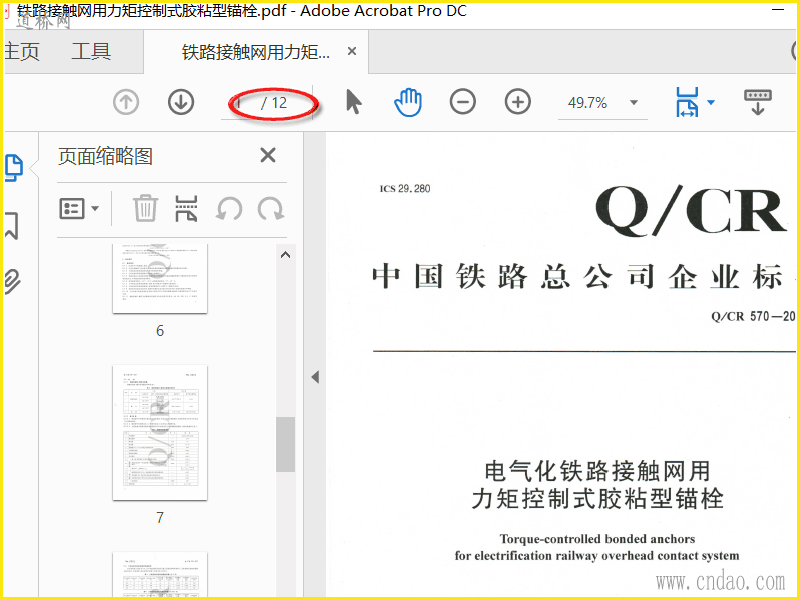This screenshot has height=600, width=800.
Task: Click the thumbnail label 7
Action: point(160,517)
